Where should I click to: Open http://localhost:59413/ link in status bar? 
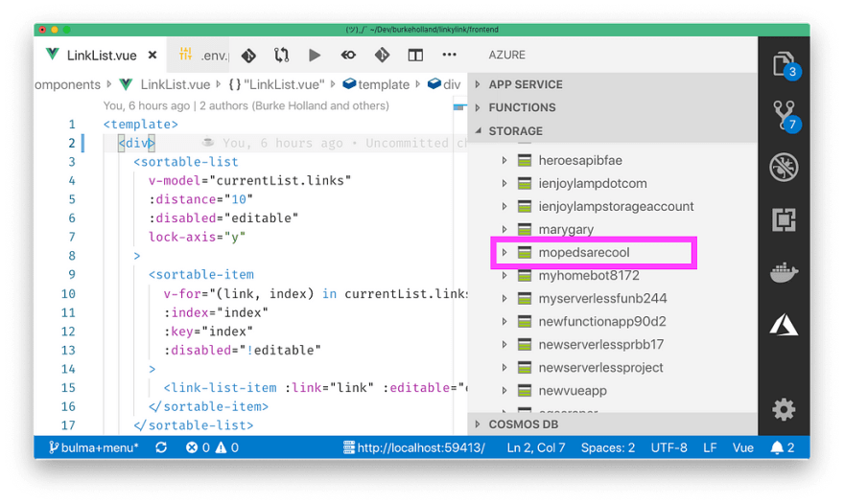414,447
